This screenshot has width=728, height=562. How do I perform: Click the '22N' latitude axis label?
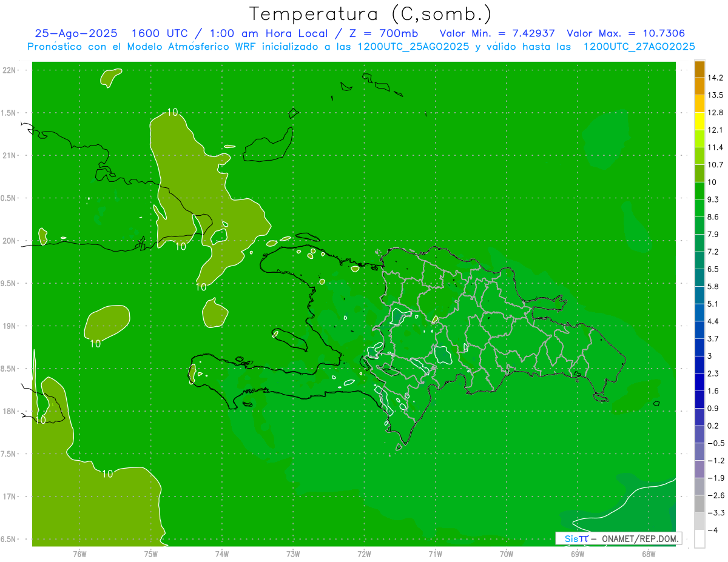10,70
